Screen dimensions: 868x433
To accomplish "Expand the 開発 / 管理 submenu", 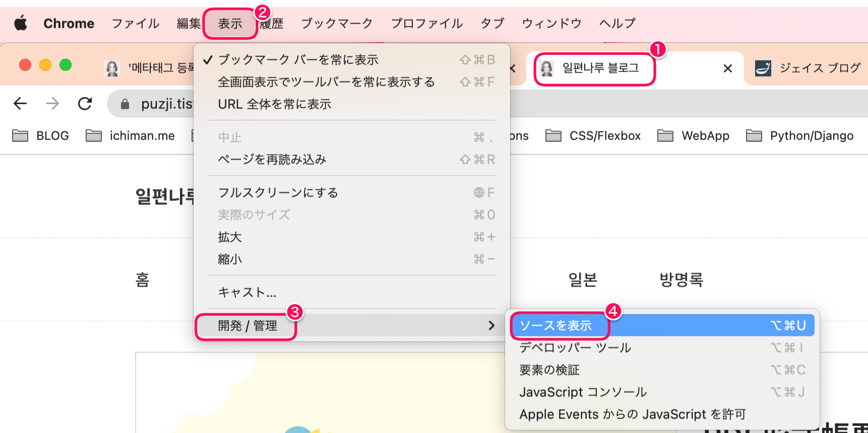I will (352, 326).
